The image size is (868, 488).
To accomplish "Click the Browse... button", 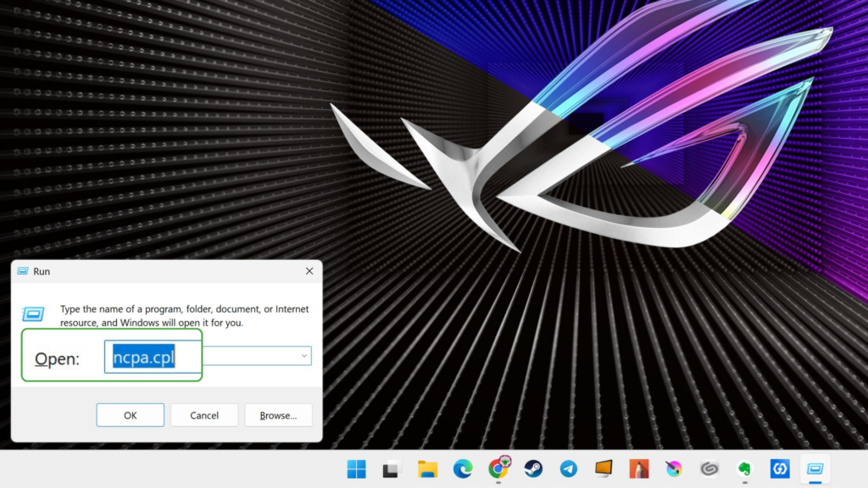I will (x=278, y=415).
